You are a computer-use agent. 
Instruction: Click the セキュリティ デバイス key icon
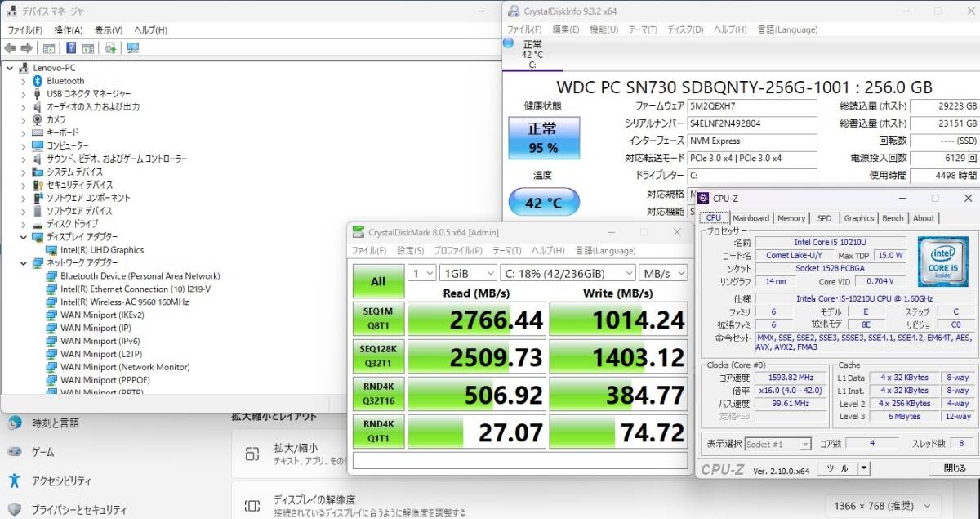pyautogui.click(x=38, y=185)
